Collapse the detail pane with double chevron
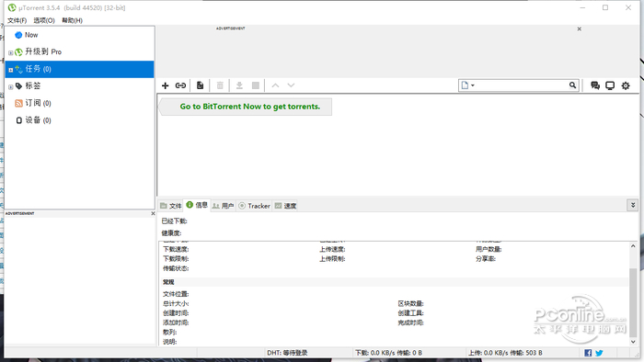The image size is (644, 362). (x=633, y=205)
